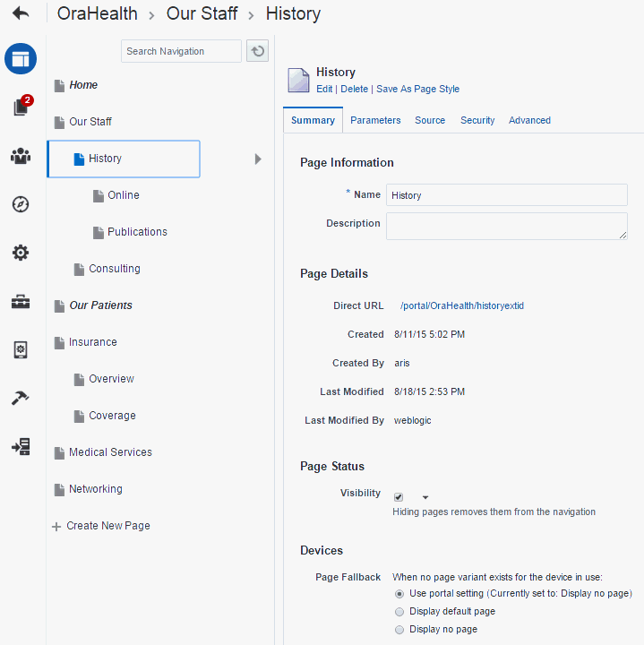Open the toolbox icon in the sidebar

pyautogui.click(x=21, y=302)
